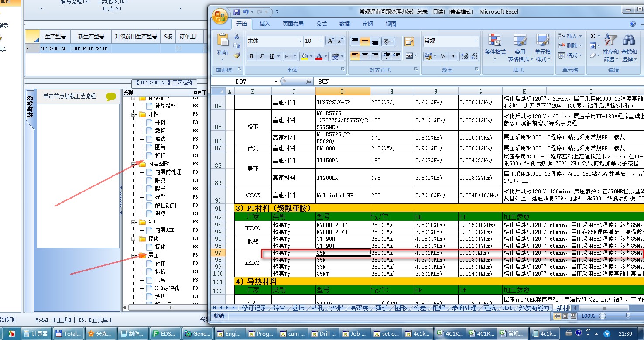The image size is (644, 340).
Task: Collapse the 开料 folder in process tree
Action: point(134,114)
